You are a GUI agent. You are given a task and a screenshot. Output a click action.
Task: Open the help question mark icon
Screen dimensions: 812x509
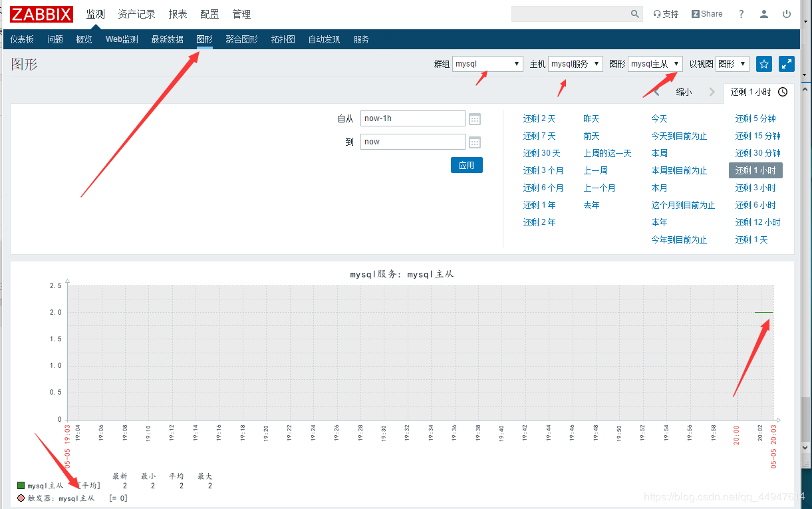click(742, 14)
